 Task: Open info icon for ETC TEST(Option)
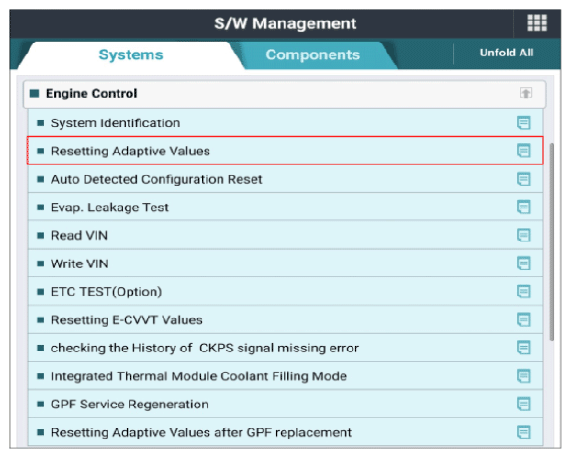pyautogui.click(x=524, y=291)
